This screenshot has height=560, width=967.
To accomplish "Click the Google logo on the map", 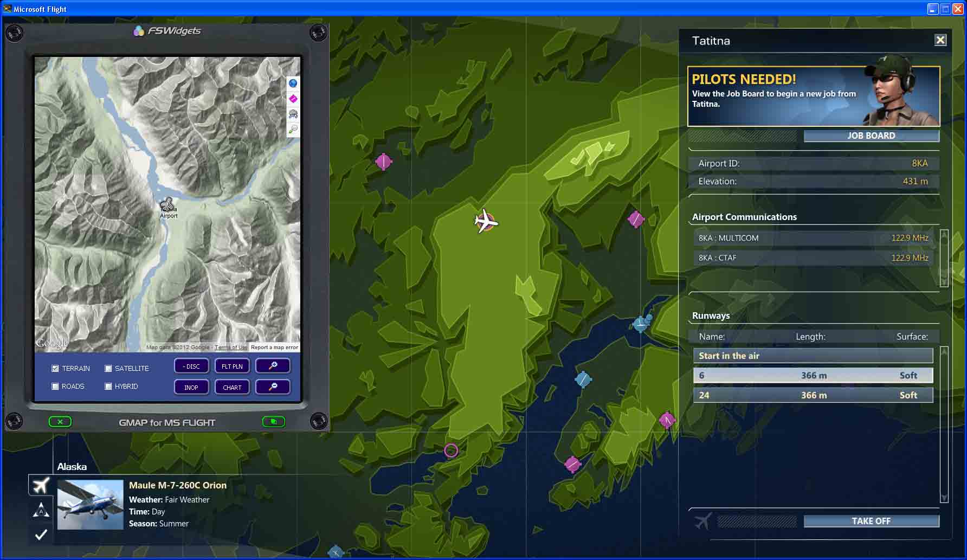I will tap(52, 343).
